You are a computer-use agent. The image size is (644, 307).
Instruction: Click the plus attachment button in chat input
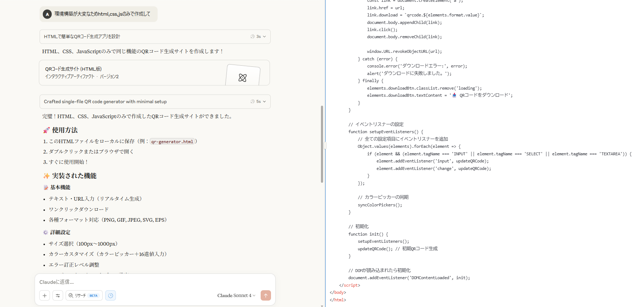pyautogui.click(x=45, y=296)
